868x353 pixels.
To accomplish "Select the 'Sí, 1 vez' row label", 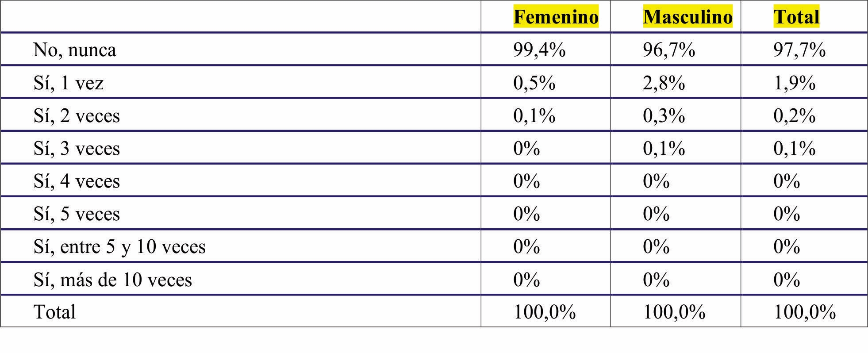I will pos(69,83).
